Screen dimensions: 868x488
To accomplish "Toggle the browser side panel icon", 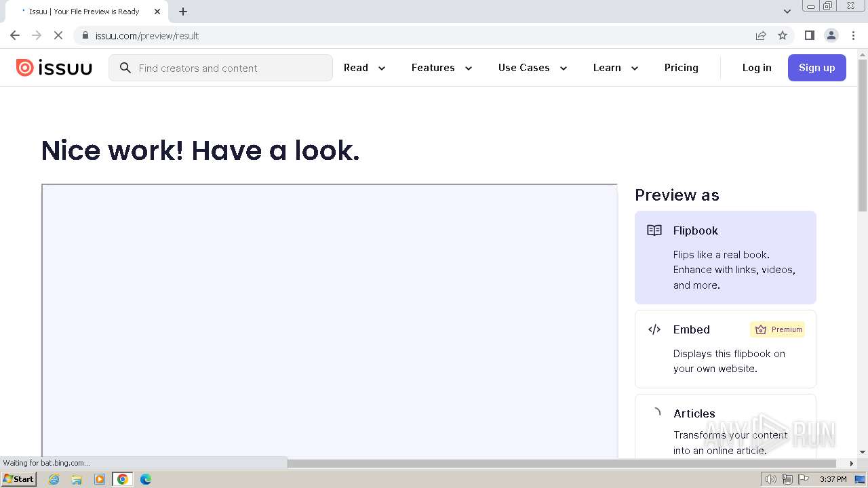I will 810,35.
